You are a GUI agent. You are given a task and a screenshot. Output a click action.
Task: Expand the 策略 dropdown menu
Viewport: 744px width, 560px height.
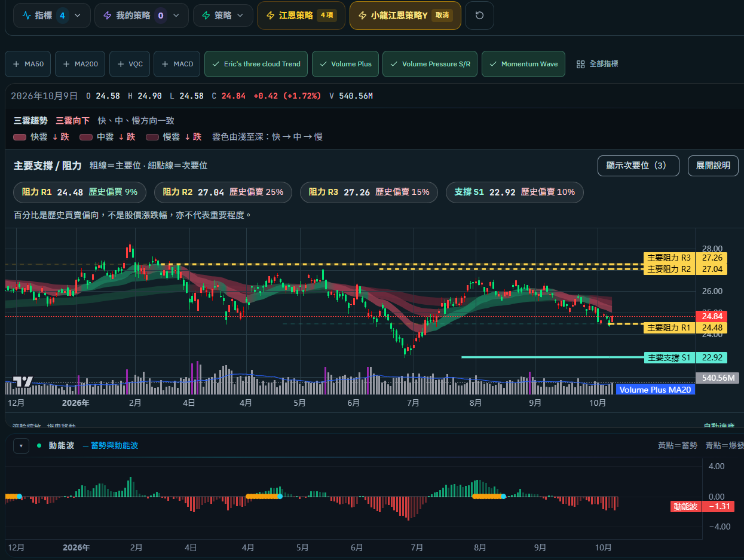[223, 16]
